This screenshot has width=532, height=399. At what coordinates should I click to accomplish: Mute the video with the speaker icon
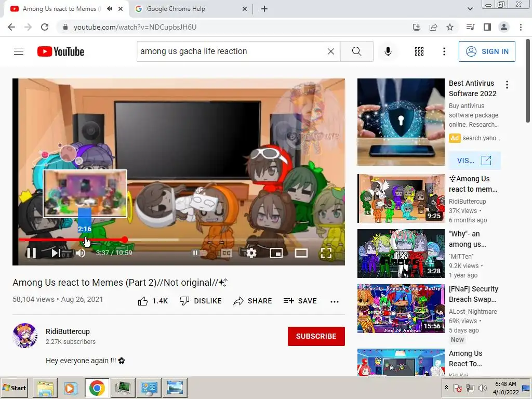click(x=81, y=253)
